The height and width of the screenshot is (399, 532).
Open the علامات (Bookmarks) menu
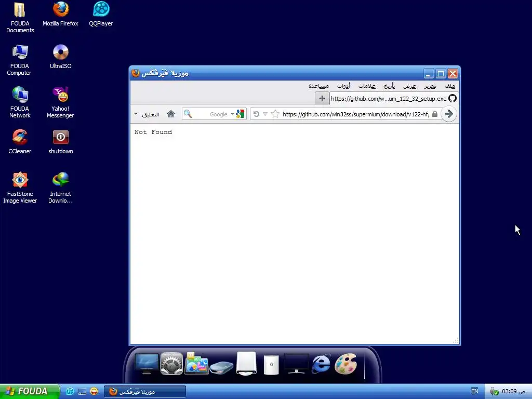pos(367,86)
